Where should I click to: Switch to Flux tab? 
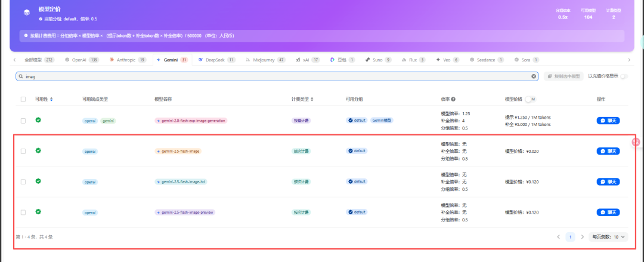tap(414, 60)
